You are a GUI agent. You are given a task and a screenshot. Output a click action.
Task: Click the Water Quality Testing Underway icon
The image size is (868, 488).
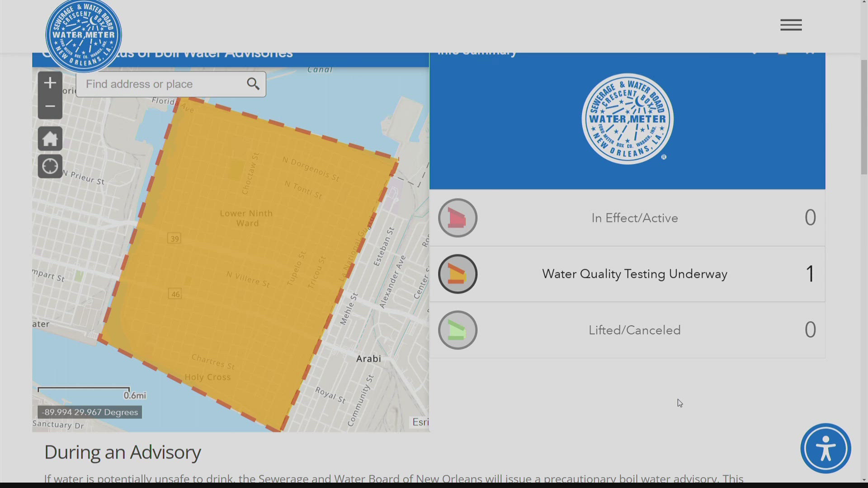(x=457, y=273)
